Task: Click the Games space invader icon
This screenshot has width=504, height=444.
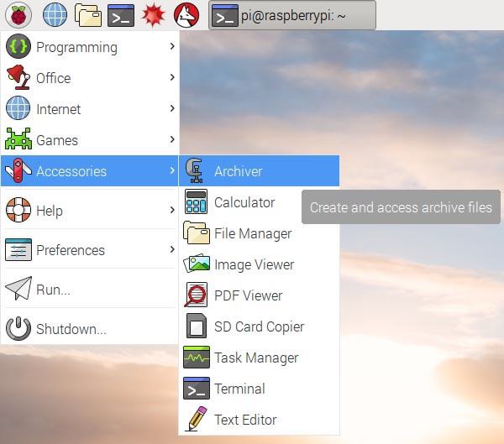Action: coord(18,139)
